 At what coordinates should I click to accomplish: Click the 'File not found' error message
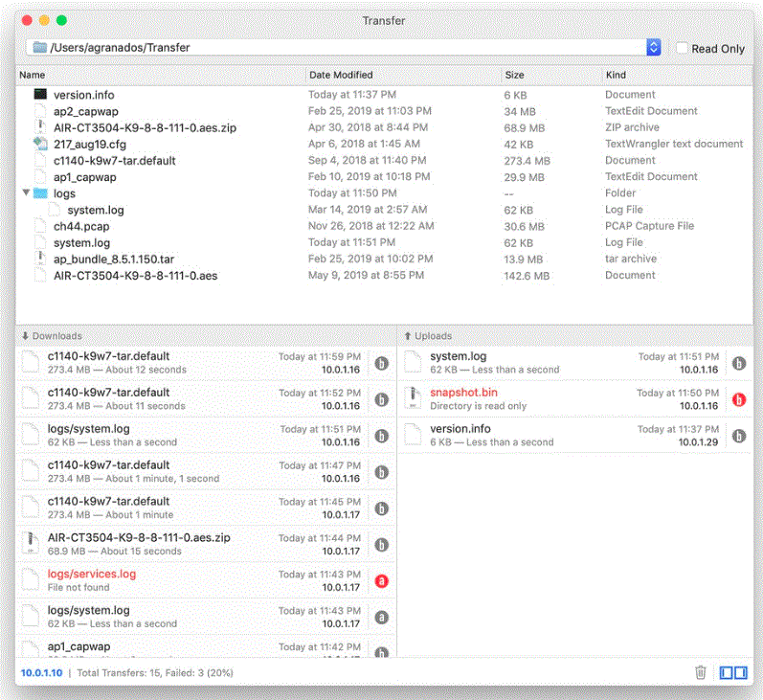click(x=79, y=588)
